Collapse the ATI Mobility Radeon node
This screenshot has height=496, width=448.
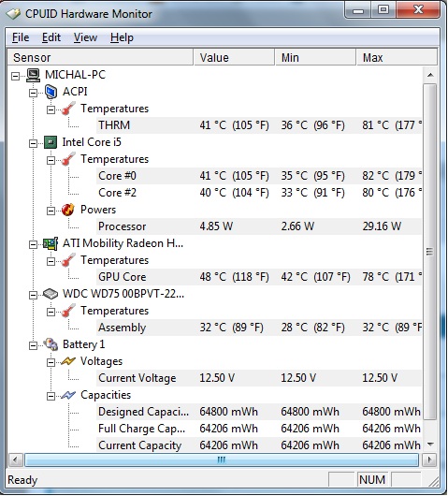click(33, 245)
